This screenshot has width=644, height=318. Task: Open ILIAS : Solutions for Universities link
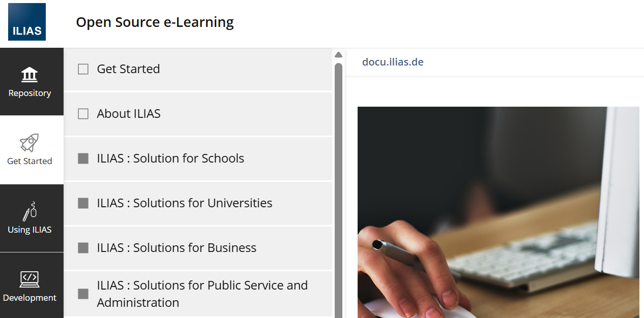(185, 203)
